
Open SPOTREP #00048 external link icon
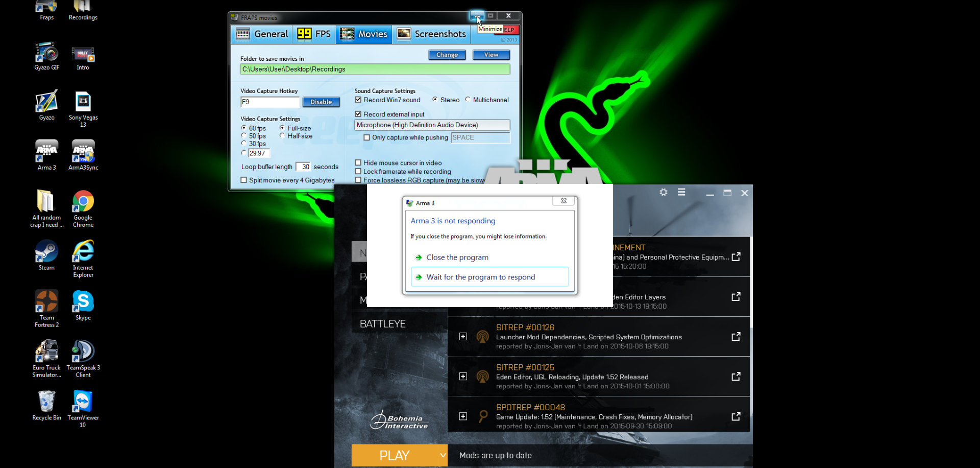736,416
